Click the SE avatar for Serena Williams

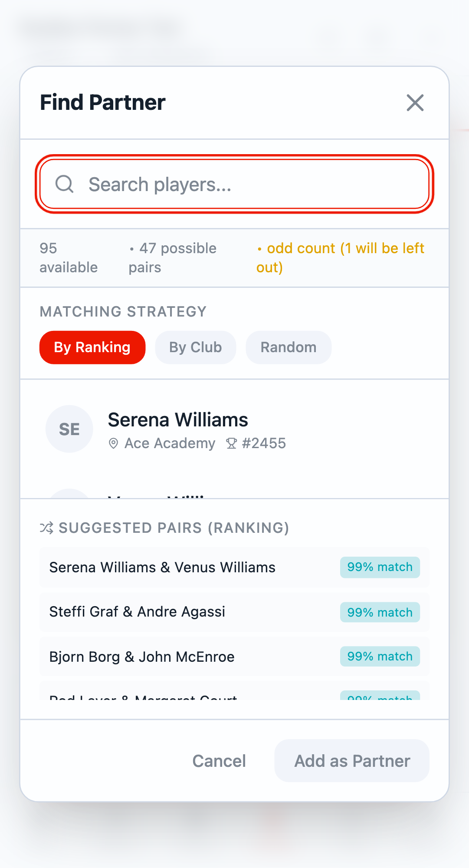tap(69, 429)
